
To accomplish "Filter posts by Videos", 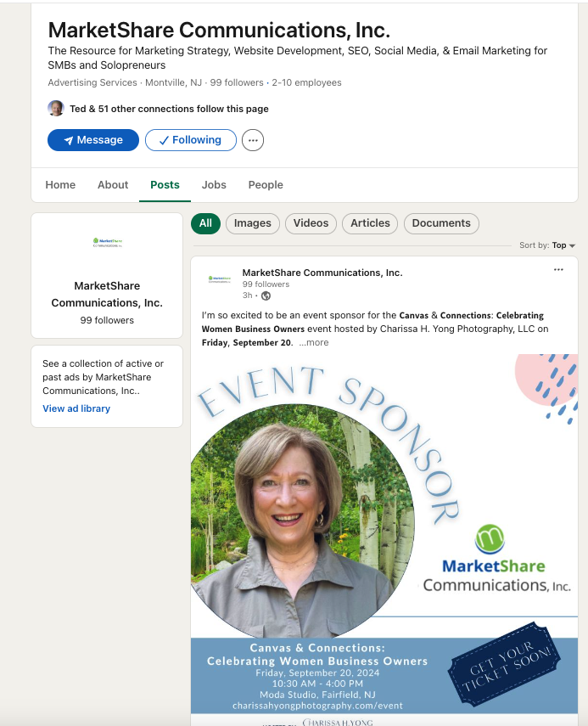I will click(x=311, y=223).
